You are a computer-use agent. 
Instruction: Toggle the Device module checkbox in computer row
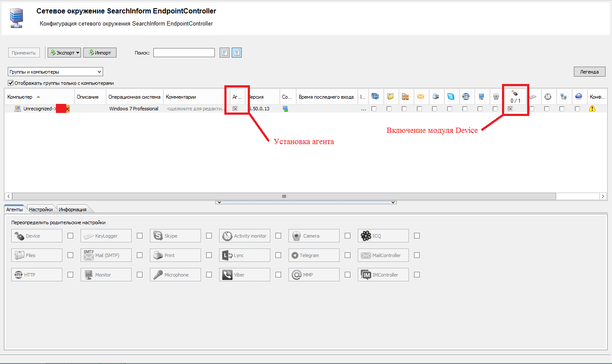tap(510, 109)
